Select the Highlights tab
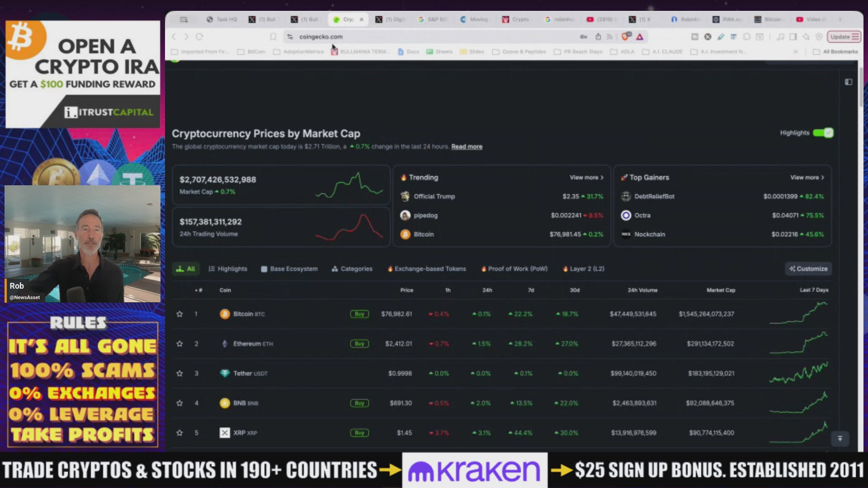The image size is (868, 488). point(228,269)
